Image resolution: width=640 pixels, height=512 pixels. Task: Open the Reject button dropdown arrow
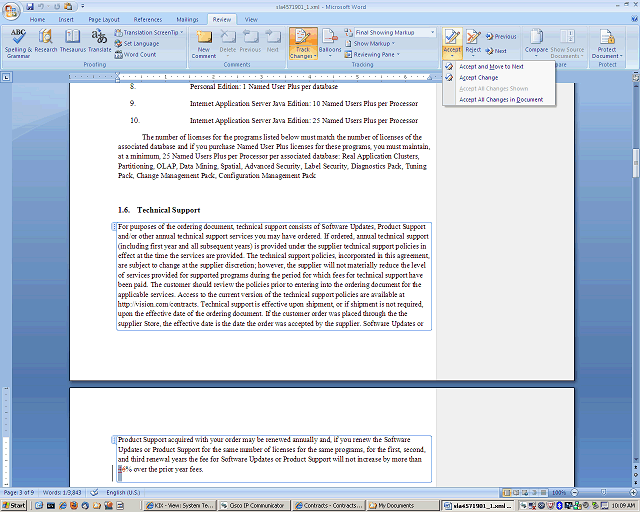473,56
